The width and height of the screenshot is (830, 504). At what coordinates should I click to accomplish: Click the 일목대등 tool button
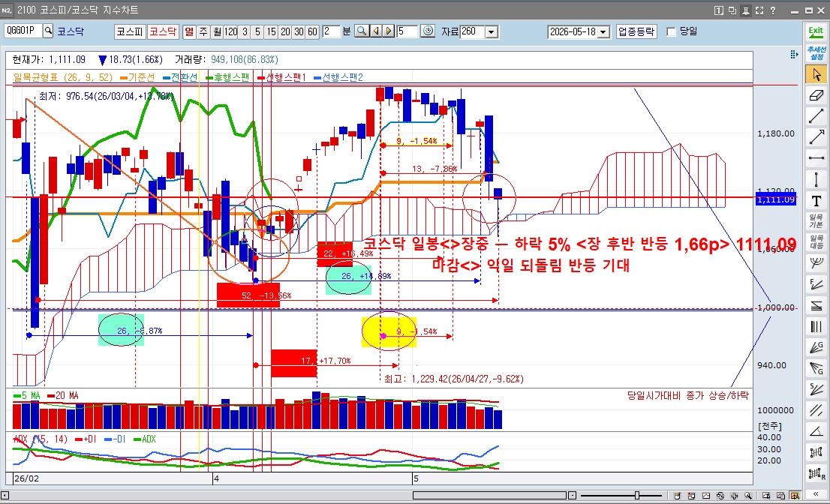(816, 242)
